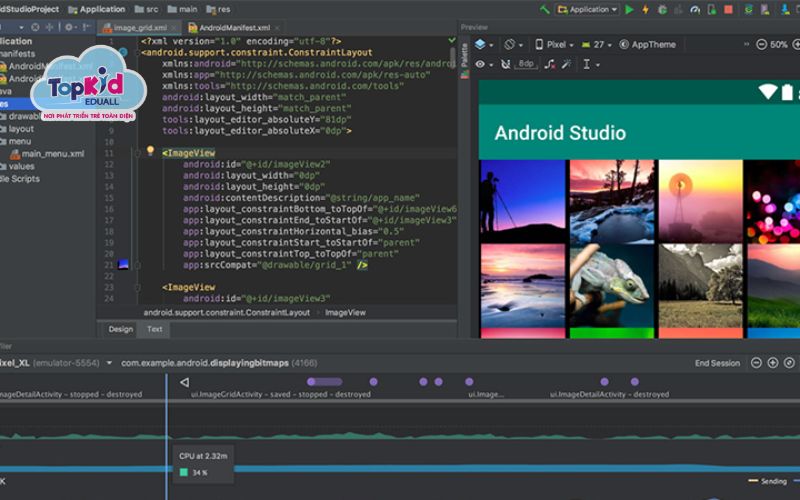The height and width of the screenshot is (500, 800).
Task: Run the app with the green play icon
Action: [629, 9]
